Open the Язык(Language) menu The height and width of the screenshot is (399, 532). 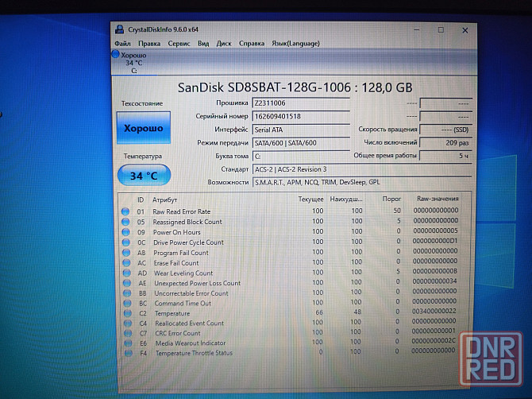(x=295, y=44)
